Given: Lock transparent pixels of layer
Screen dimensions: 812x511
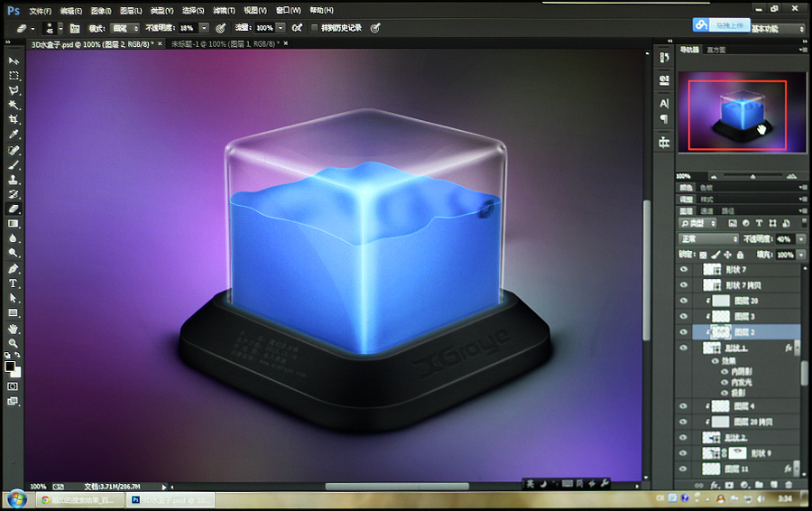Looking at the screenshot, I should pyautogui.click(x=703, y=255).
